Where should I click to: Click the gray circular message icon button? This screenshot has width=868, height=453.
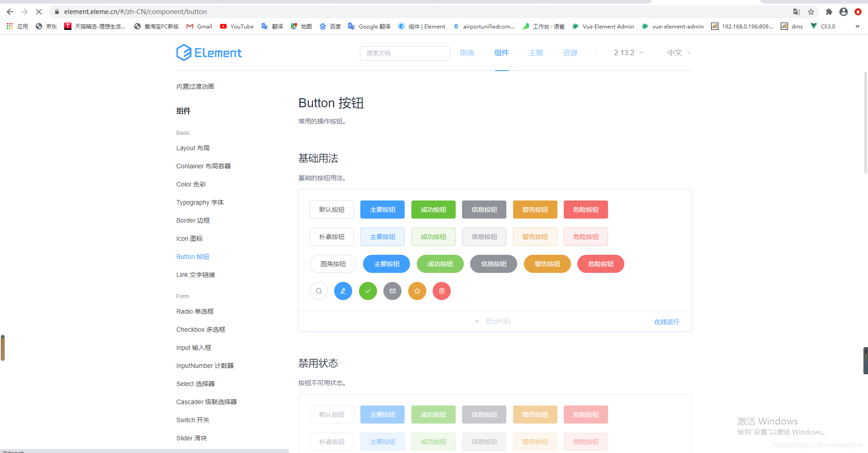392,291
